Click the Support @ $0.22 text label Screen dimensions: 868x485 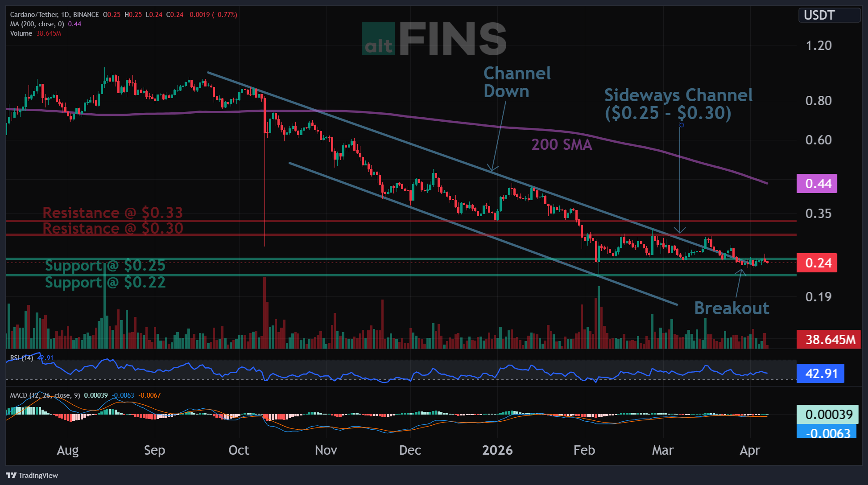pyautogui.click(x=105, y=282)
